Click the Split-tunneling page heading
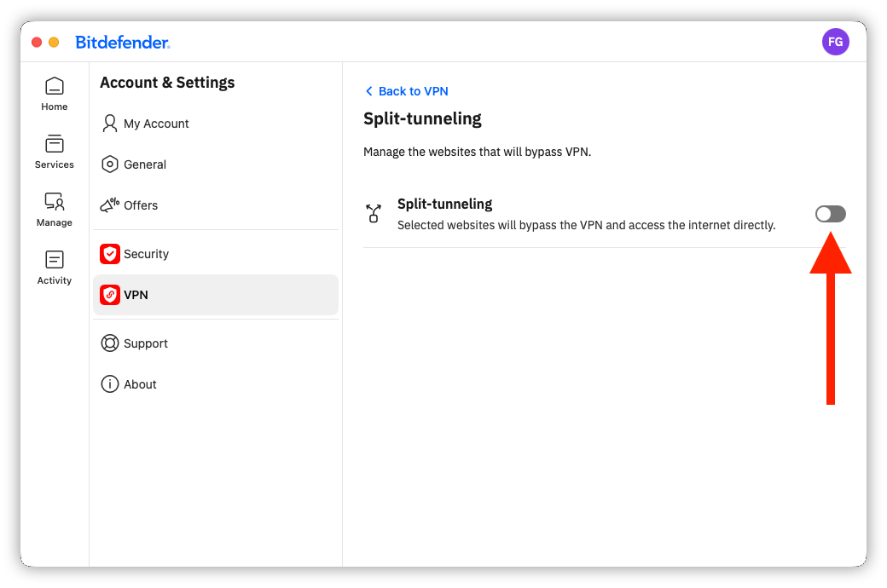 pos(422,118)
